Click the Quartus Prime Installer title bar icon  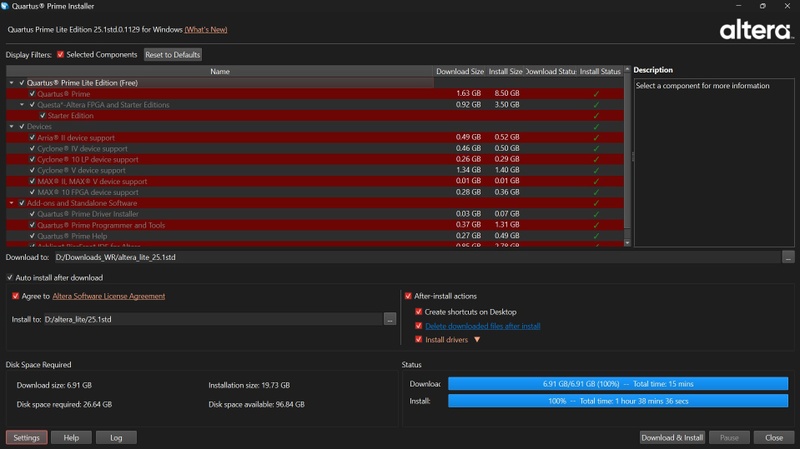point(5,6)
